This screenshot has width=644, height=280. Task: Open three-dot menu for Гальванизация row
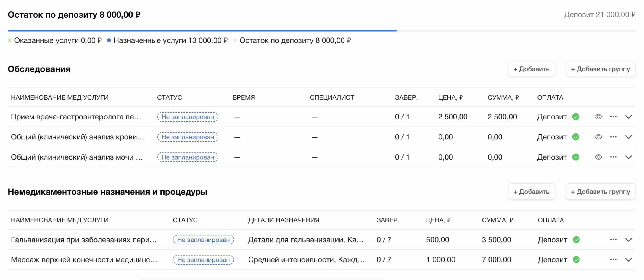(613, 240)
